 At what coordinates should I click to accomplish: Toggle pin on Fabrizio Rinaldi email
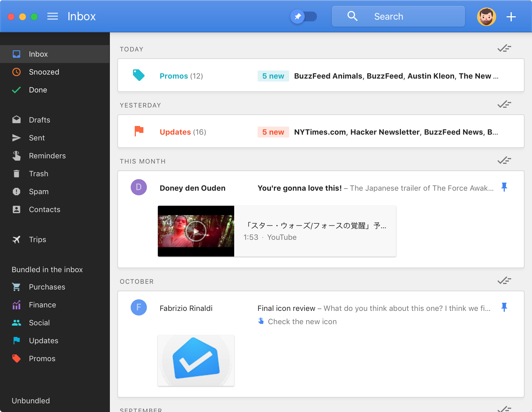coord(504,307)
